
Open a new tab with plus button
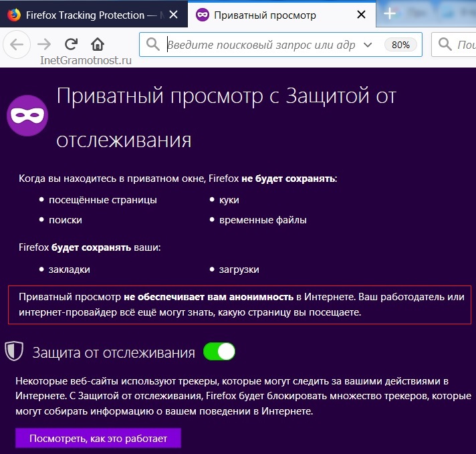[x=390, y=13]
